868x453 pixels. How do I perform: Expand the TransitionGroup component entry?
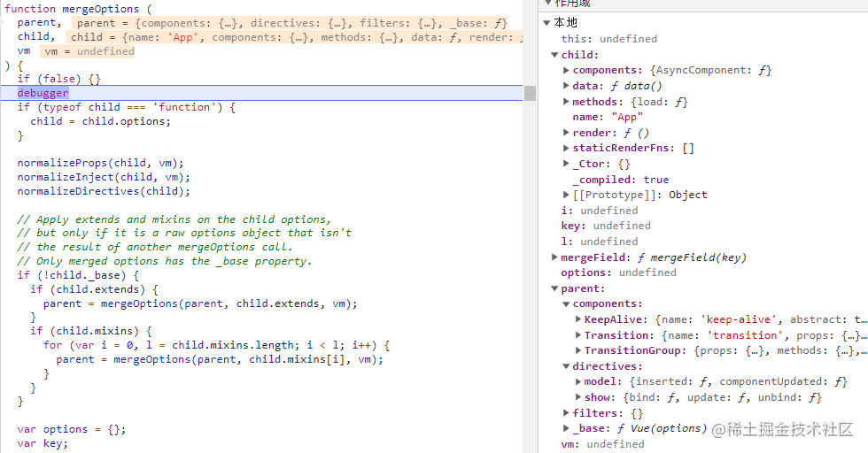point(577,350)
